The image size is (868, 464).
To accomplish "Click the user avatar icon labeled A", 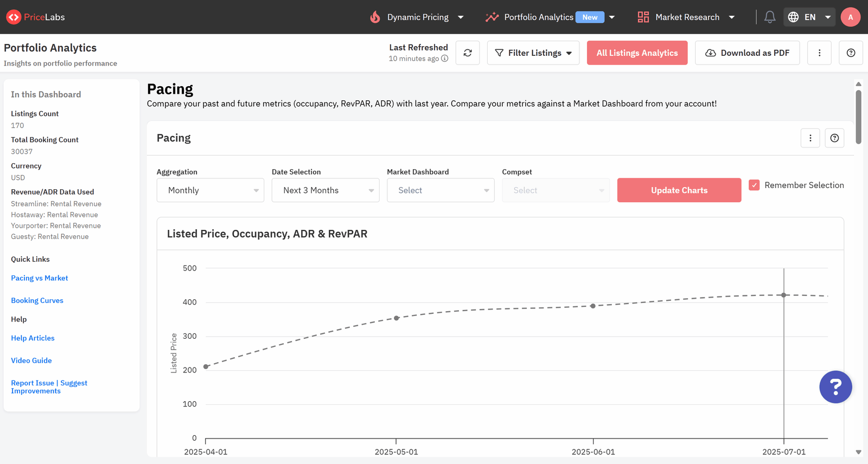I will pyautogui.click(x=850, y=17).
